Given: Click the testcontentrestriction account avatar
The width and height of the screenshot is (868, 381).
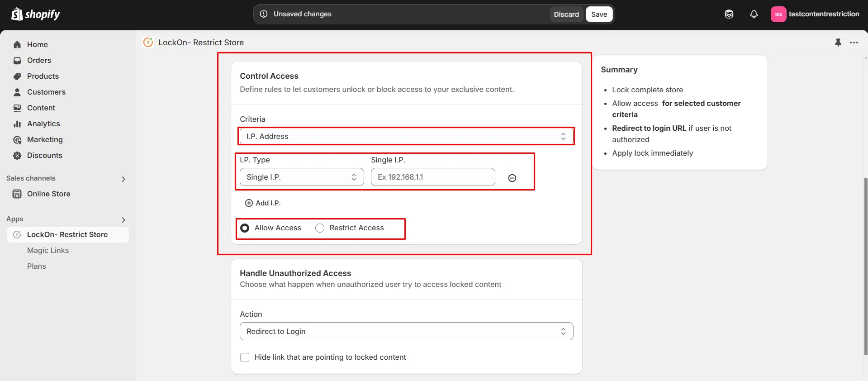Looking at the screenshot, I should [x=778, y=14].
